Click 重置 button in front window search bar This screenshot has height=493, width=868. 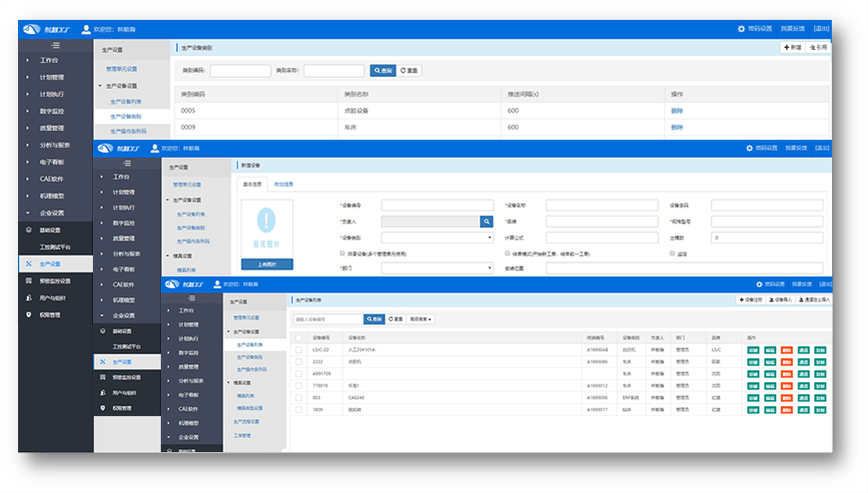396,319
